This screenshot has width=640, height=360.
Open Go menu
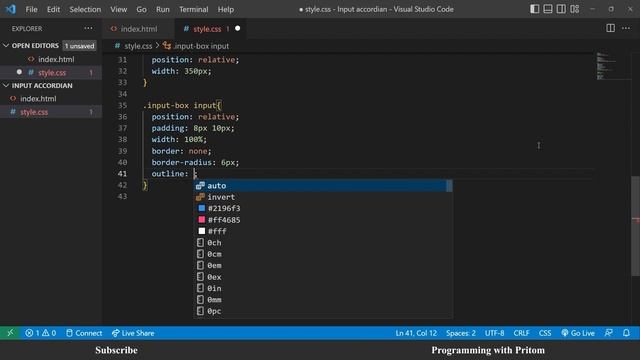coord(141,9)
